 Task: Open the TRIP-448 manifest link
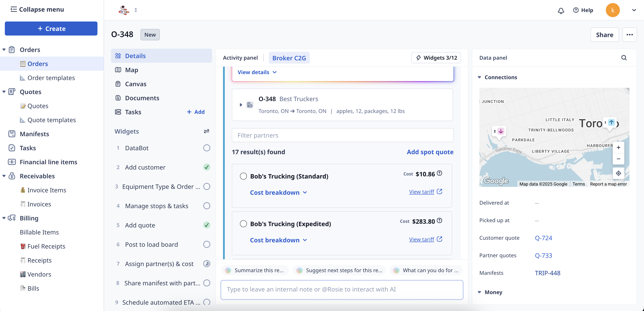point(547,273)
